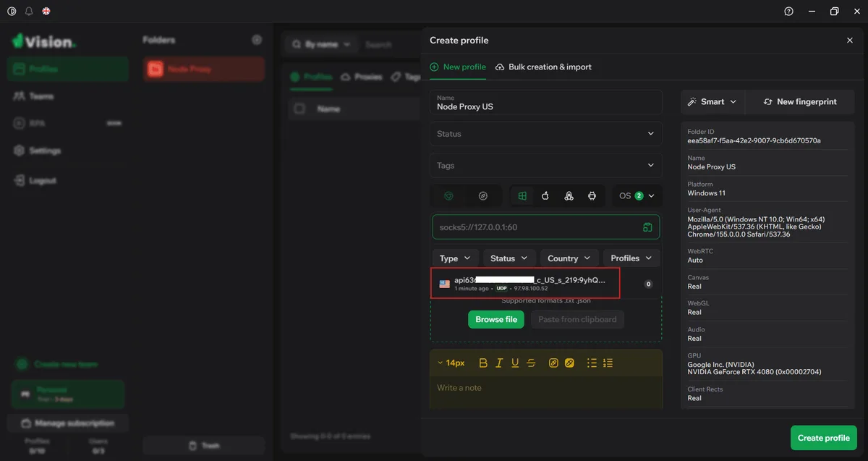Open the Smart fingerprint mode dropdown
This screenshot has height=461, width=868.
(x=712, y=102)
